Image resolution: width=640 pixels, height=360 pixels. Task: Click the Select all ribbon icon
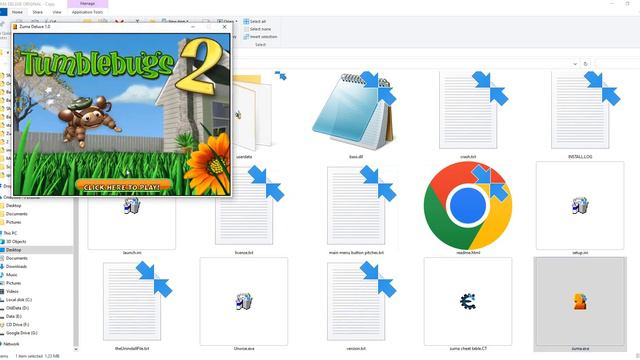[246, 21]
